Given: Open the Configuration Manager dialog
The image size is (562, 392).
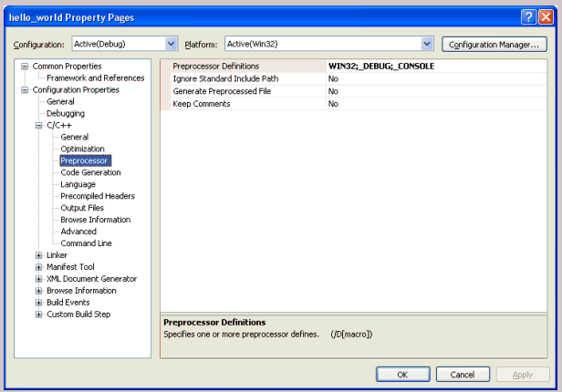Looking at the screenshot, I should tap(494, 44).
